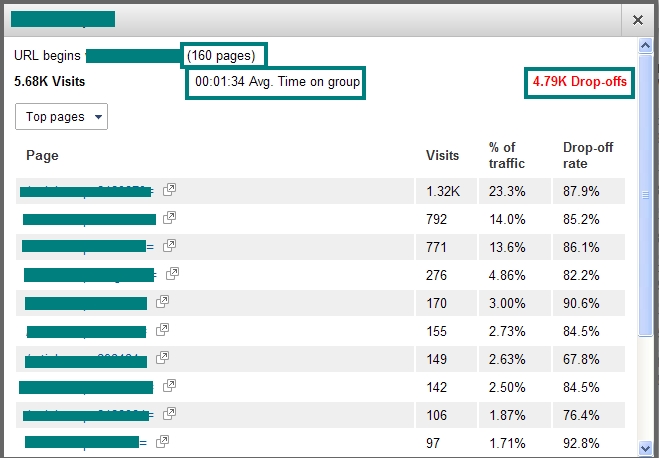
Task: Open external link icon for 155 visits page
Action: coord(163,329)
